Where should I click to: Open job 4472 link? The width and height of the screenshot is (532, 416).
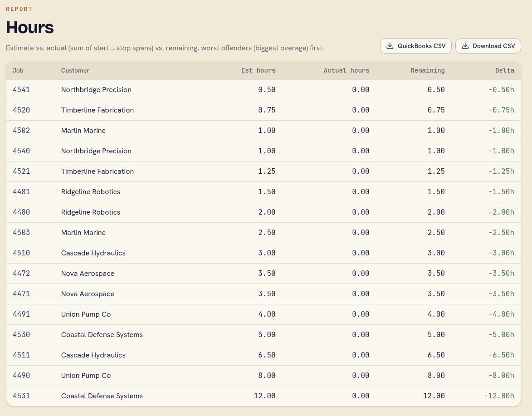pyautogui.click(x=21, y=273)
